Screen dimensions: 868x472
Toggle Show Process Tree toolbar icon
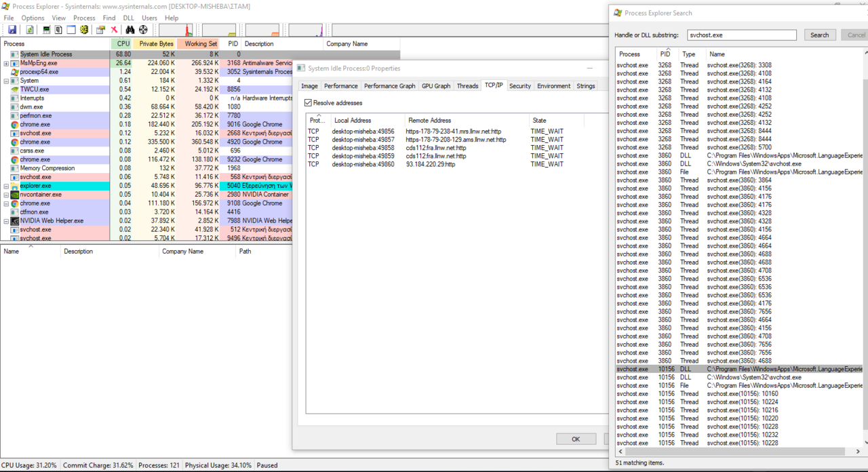coord(58,30)
